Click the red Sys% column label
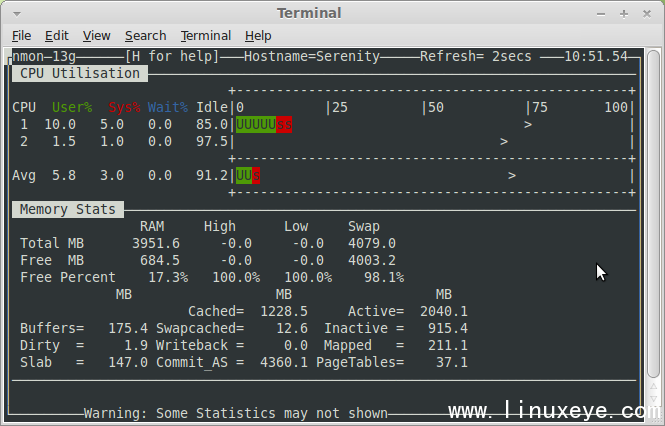The height and width of the screenshot is (426, 665). pos(124,107)
